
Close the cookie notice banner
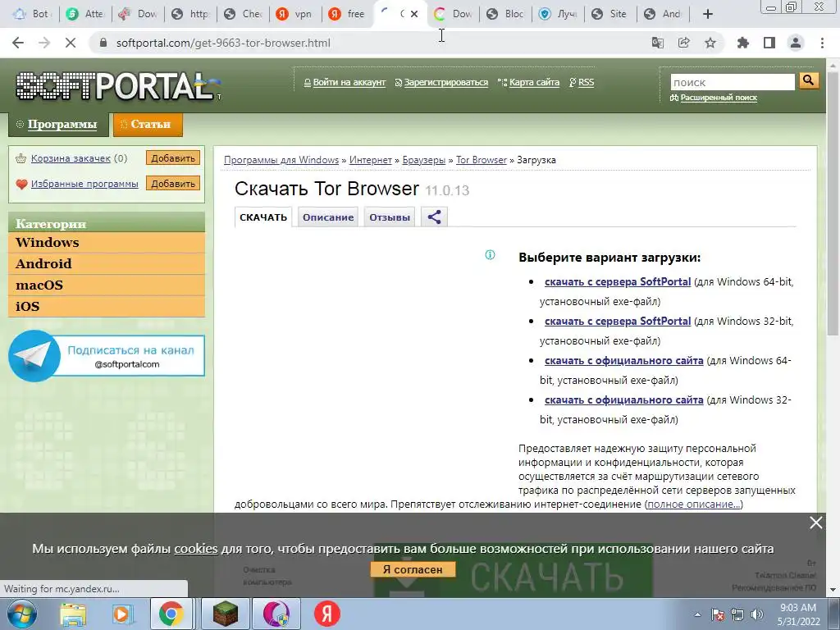click(816, 523)
